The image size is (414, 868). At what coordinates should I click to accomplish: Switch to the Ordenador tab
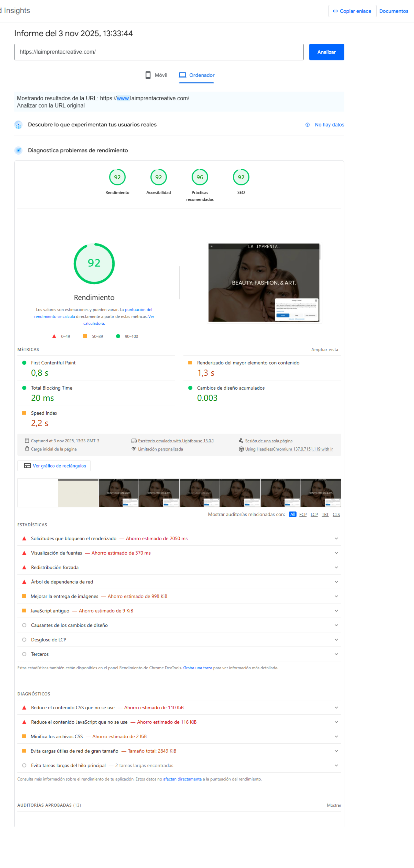click(196, 75)
